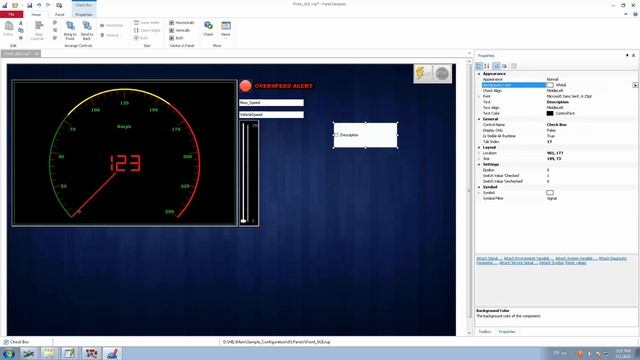Click the Attach Service Signal link
The height and width of the screenshot is (360, 640).
tap(518, 263)
